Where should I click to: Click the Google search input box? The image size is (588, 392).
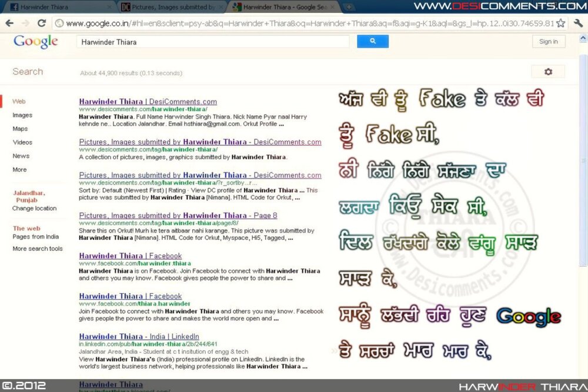coord(213,42)
